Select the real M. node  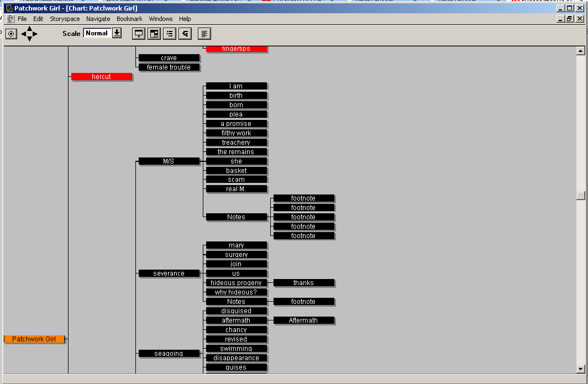(x=237, y=188)
